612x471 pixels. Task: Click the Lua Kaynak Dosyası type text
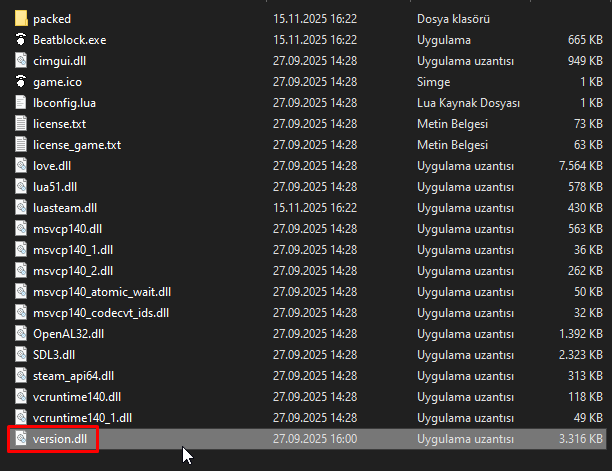(x=468, y=103)
